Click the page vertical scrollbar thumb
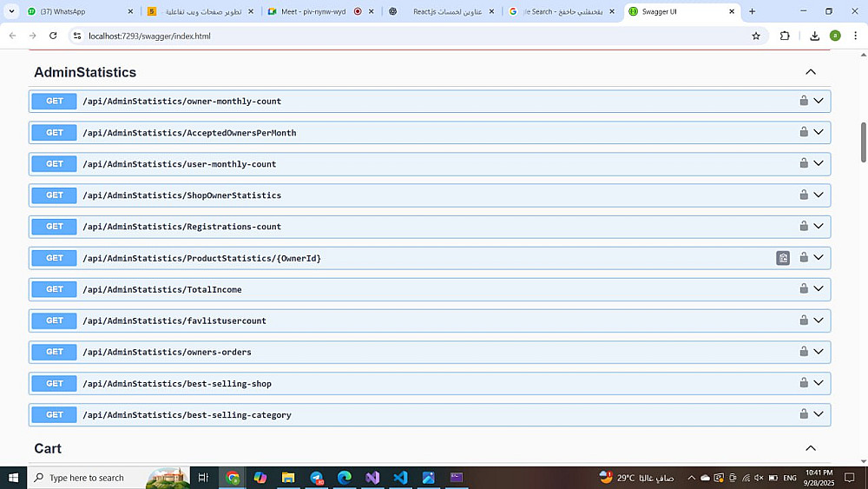This screenshot has height=489, width=868. point(863,142)
